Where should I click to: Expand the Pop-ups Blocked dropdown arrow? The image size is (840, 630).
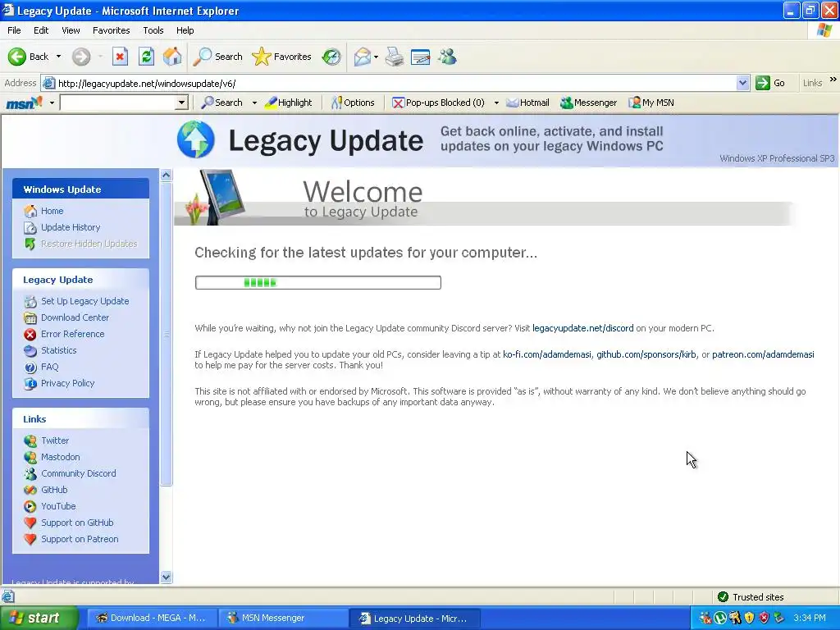[x=496, y=103]
